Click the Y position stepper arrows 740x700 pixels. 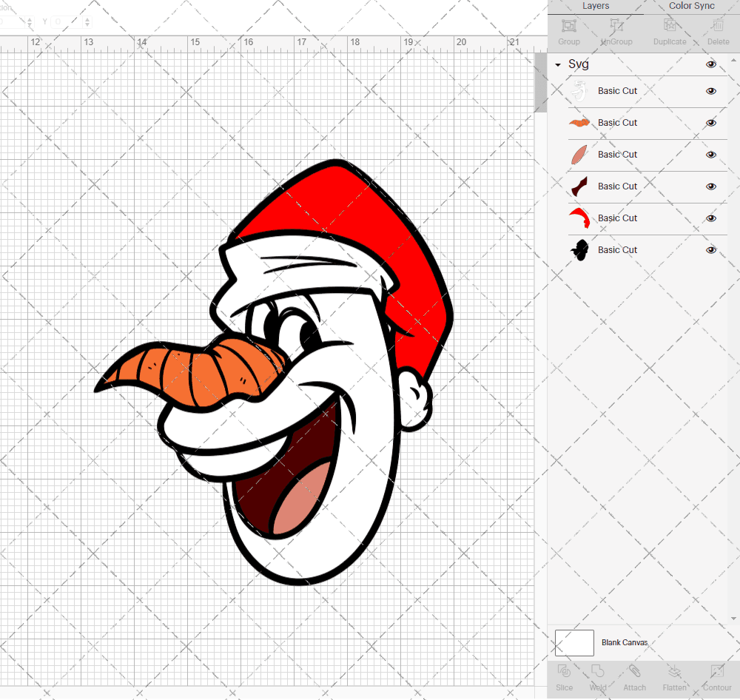[x=87, y=21]
